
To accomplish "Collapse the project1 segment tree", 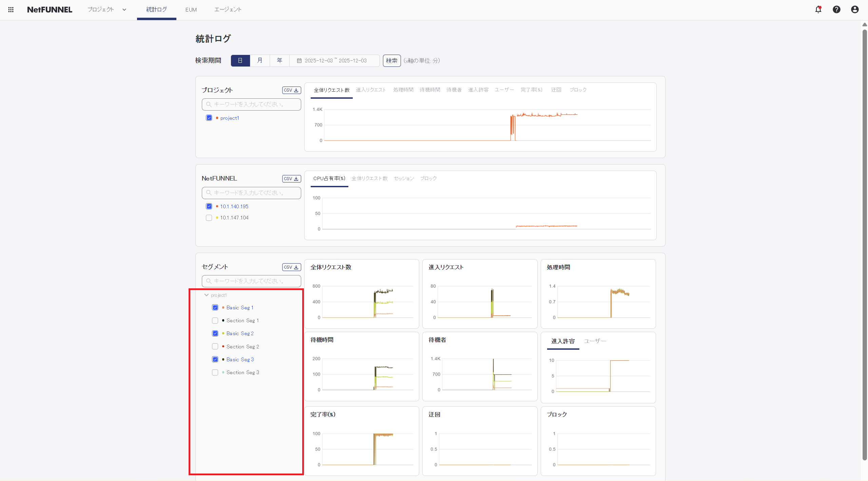I will (206, 295).
